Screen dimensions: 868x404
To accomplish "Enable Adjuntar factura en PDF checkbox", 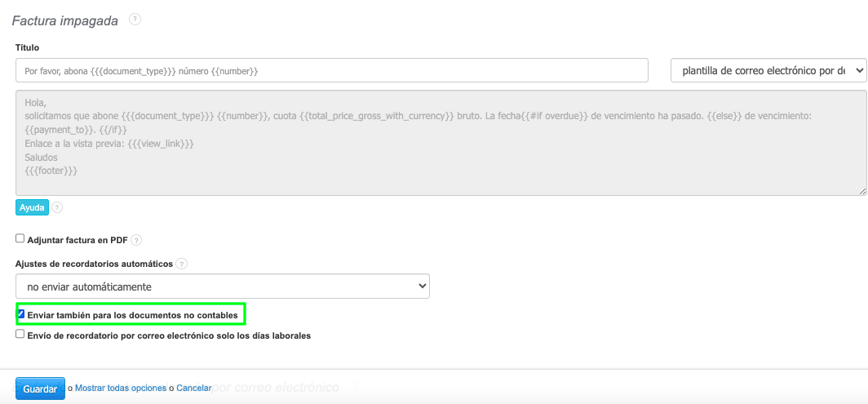I will (20, 239).
